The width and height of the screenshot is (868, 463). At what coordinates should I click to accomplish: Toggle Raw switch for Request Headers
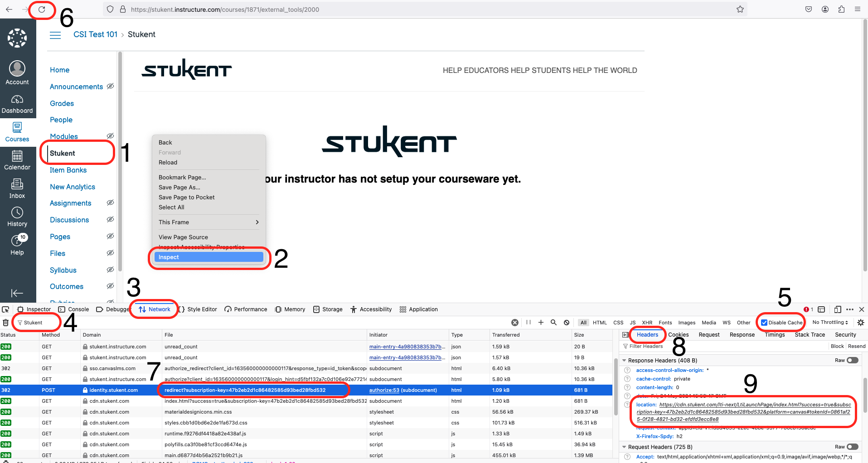point(852,447)
